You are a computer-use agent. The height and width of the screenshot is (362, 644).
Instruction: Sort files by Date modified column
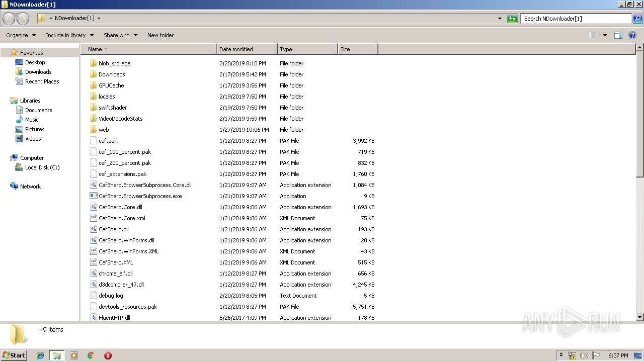pos(247,49)
